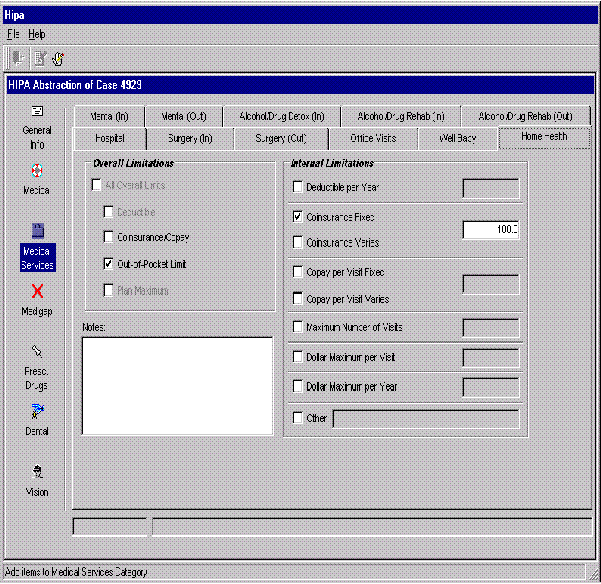This screenshot has width=601, height=584.
Task: Switch to the Hospital tab
Action: [109, 138]
